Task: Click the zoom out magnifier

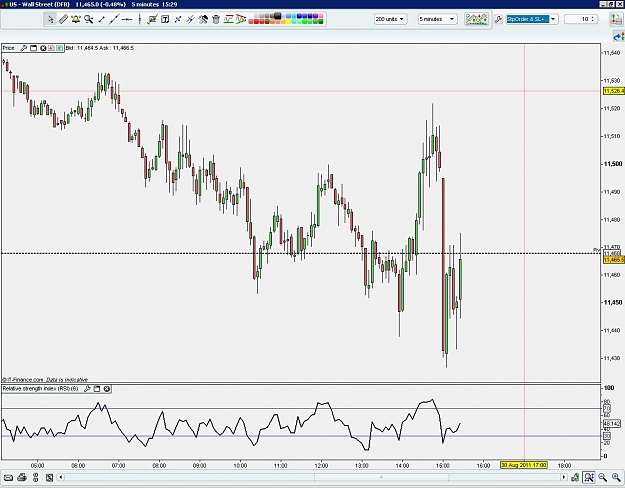Action: click(x=602, y=477)
